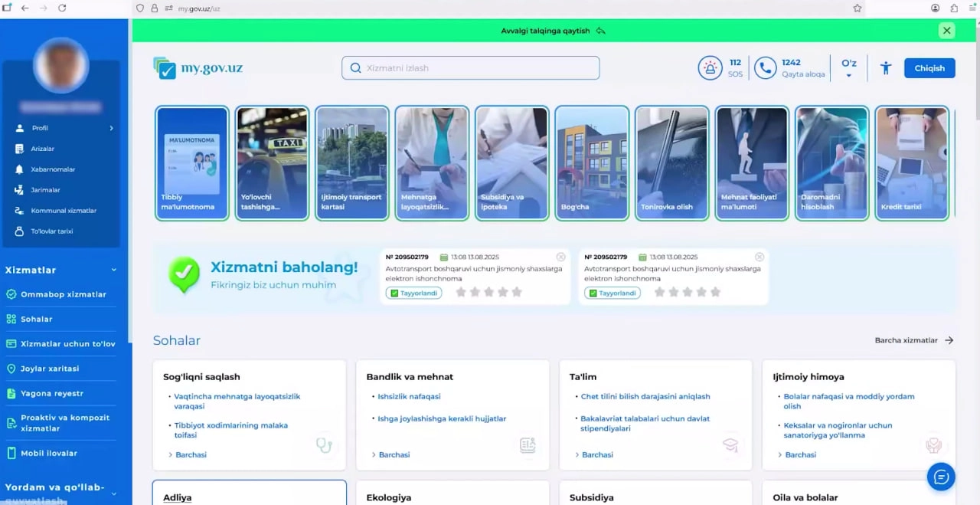Open Xabarnomalar in the sidebar
Image resolution: width=980 pixels, height=505 pixels.
coord(53,169)
